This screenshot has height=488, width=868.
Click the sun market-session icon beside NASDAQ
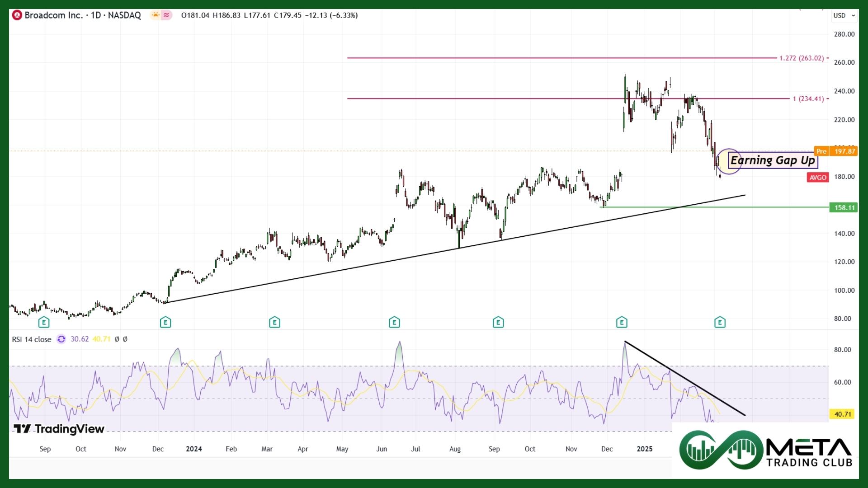[156, 15]
